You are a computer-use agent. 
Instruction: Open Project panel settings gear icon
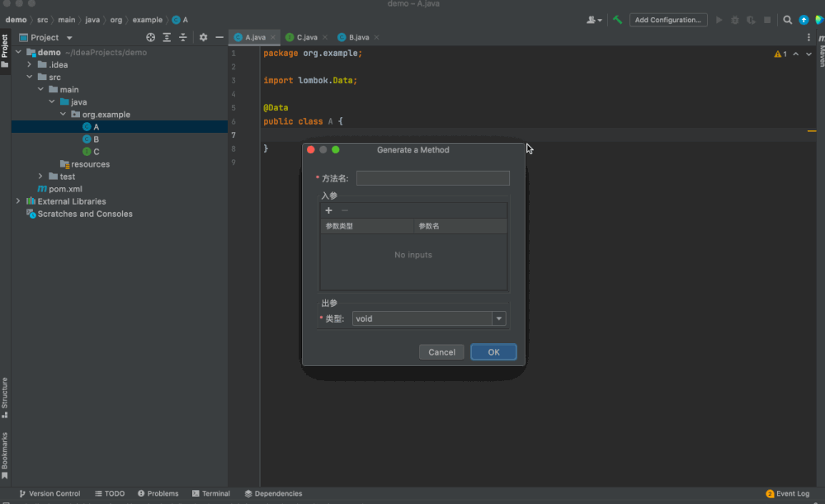click(x=202, y=37)
